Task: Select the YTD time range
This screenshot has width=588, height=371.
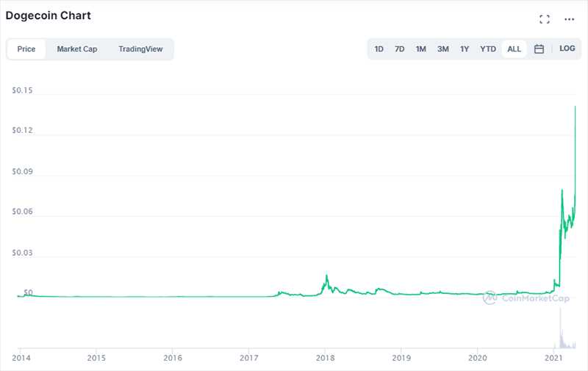Action: click(488, 49)
